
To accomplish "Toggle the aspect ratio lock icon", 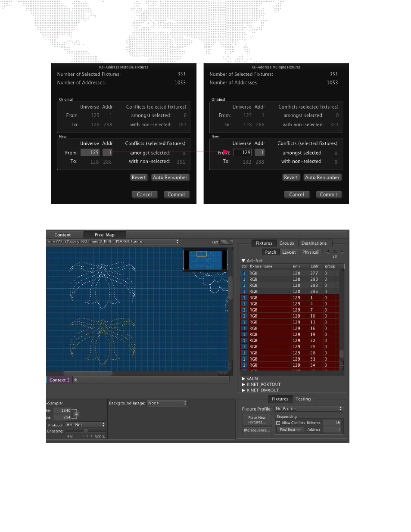I will (x=76, y=414).
